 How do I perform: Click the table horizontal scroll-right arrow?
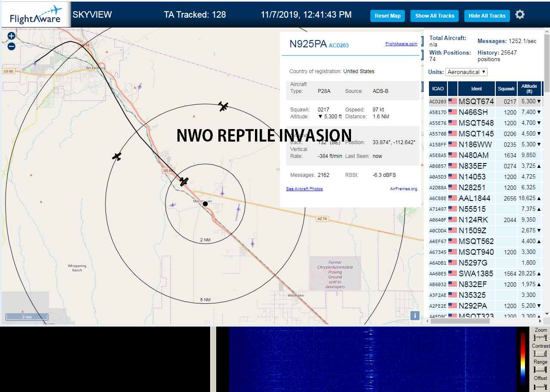[x=540, y=321]
